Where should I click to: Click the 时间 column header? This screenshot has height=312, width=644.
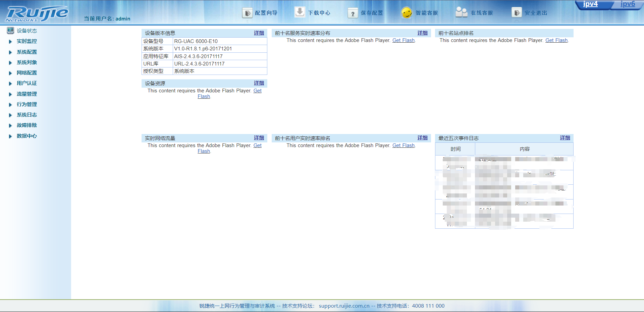click(455, 149)
